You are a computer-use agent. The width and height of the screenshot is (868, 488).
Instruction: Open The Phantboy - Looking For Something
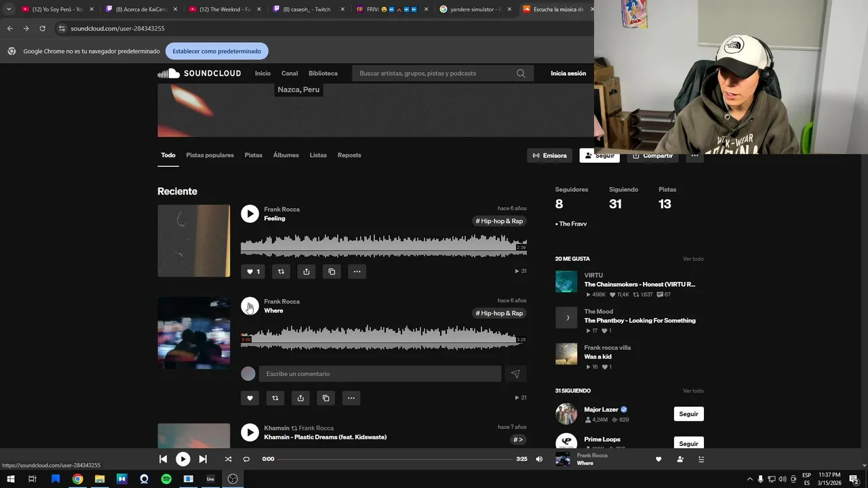tap(639, 321)
